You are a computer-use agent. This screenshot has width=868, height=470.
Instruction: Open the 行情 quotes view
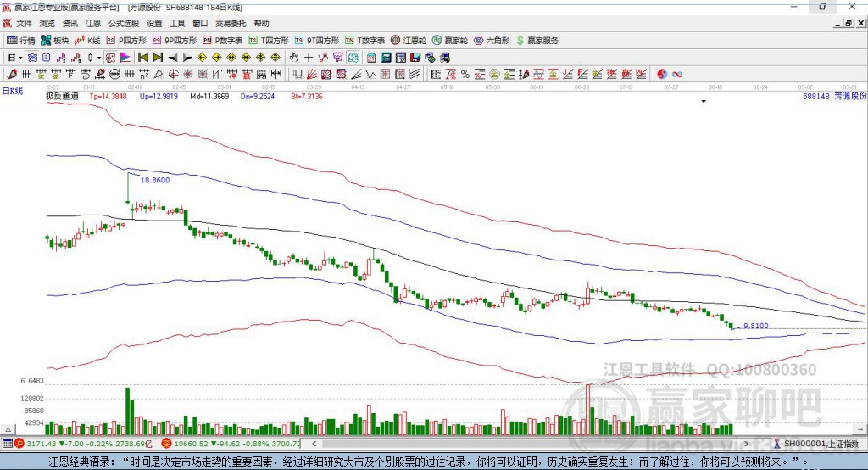click(x=21, y=41)
